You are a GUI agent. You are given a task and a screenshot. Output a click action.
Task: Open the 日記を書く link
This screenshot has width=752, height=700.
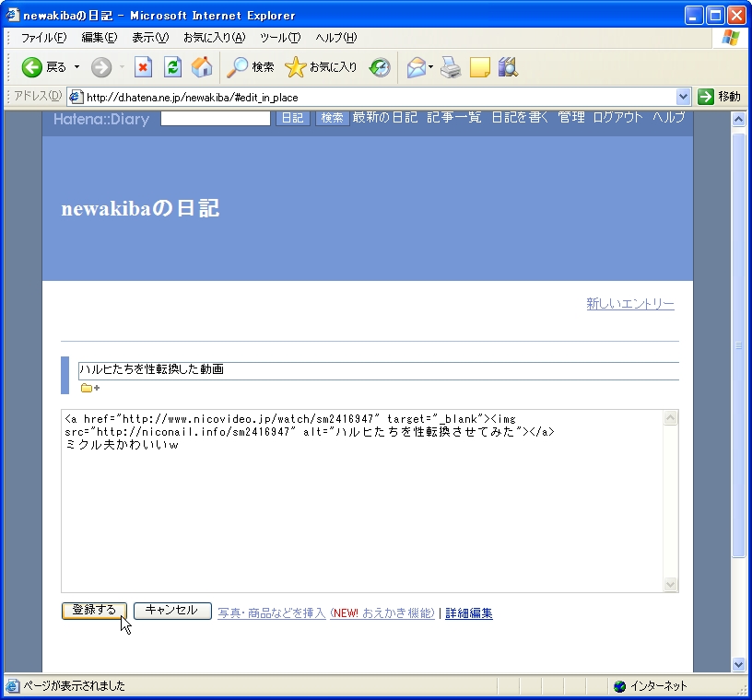(520, 118)
